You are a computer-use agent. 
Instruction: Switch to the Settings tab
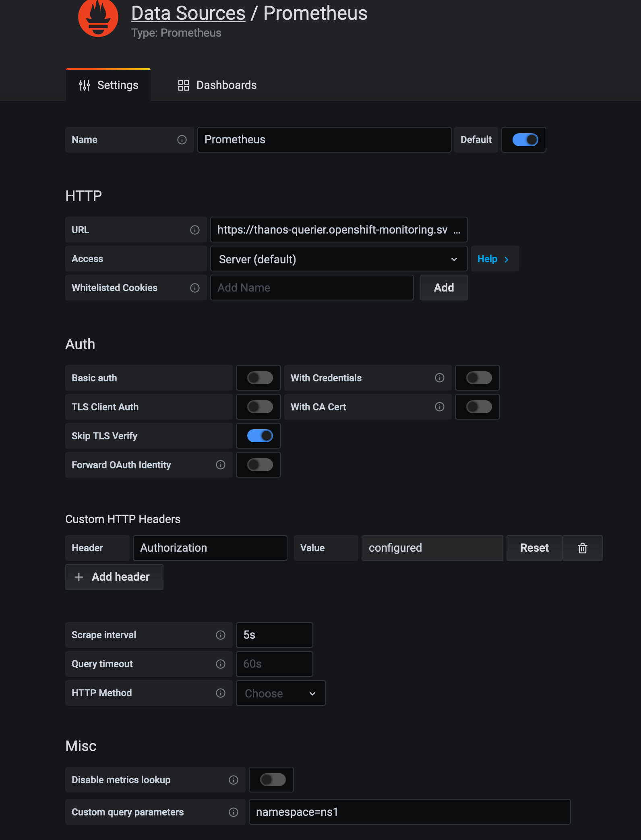pos(108,85)
